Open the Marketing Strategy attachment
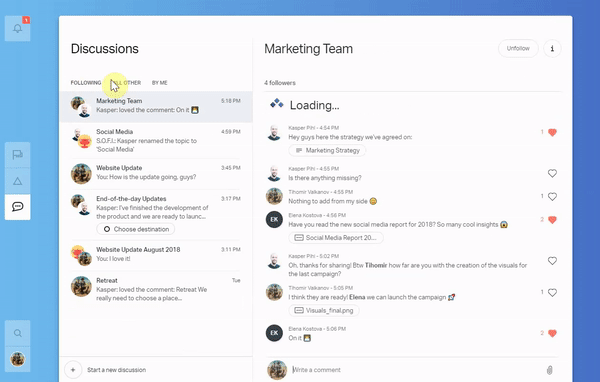 tap(328, 150)
